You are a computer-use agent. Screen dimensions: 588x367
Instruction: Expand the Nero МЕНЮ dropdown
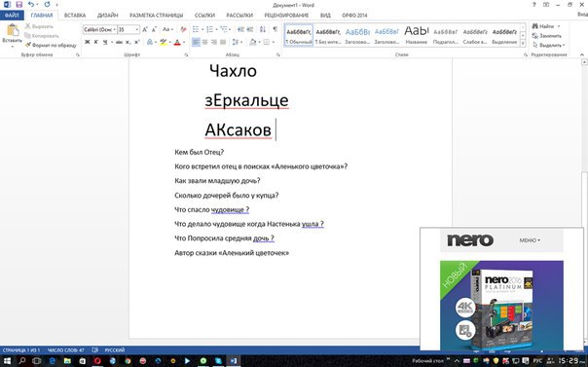pyautogui.click(x=530, y=240)
